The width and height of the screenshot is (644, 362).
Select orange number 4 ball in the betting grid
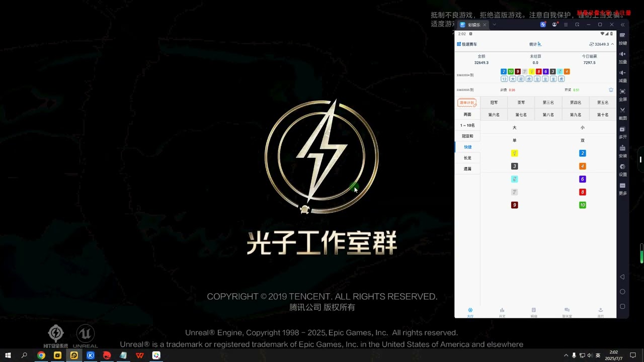tap(583, 166)
